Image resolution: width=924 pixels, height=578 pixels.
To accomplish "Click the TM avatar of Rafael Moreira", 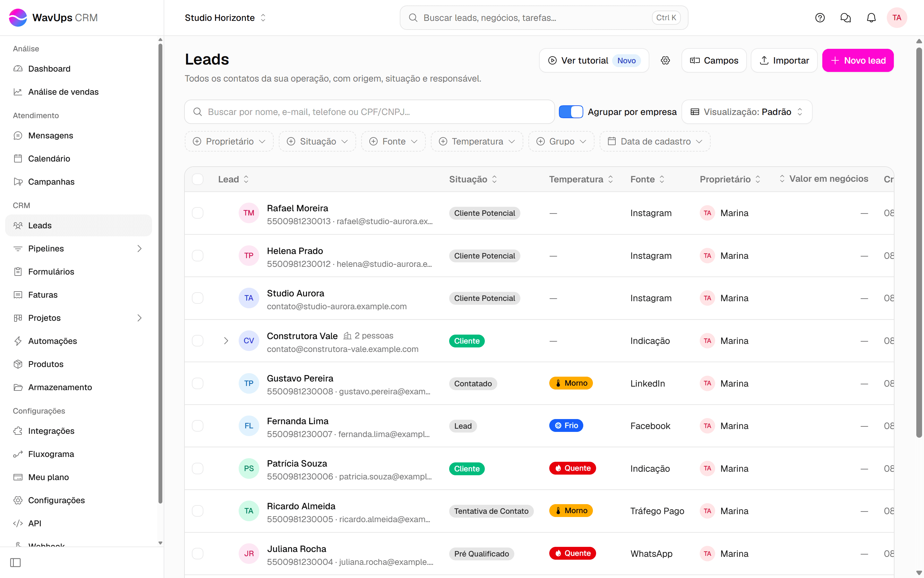I will point(249,213).
